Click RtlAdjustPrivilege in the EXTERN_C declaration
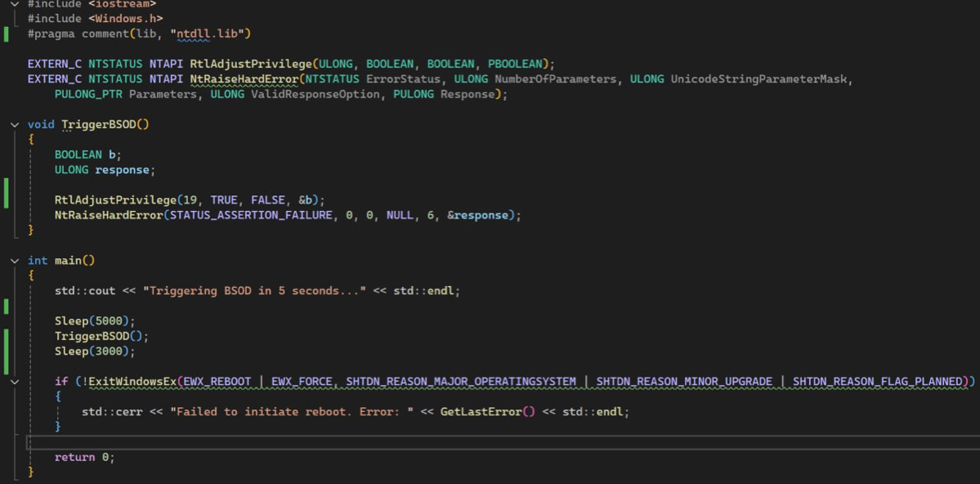The image size is (980, 484). [x=252, y=65]
